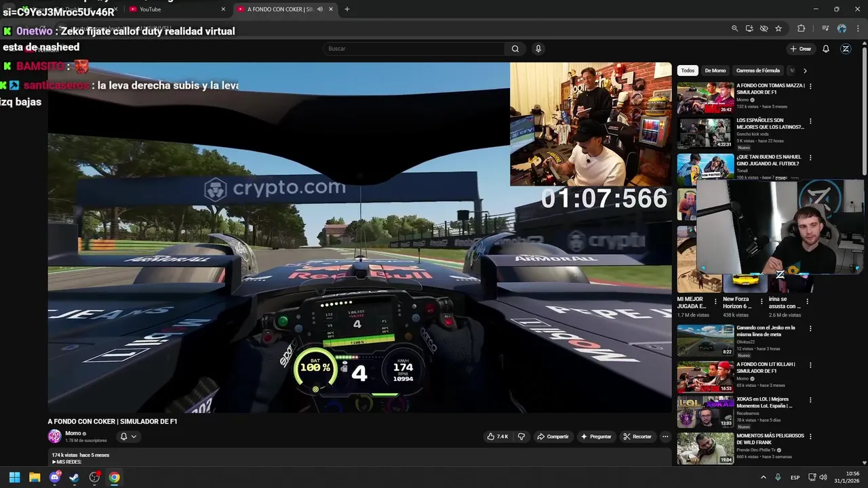Click the search magnifier icon next to Buscar
The width and height of the screenshot is (868, 488).
pos(515,49)
